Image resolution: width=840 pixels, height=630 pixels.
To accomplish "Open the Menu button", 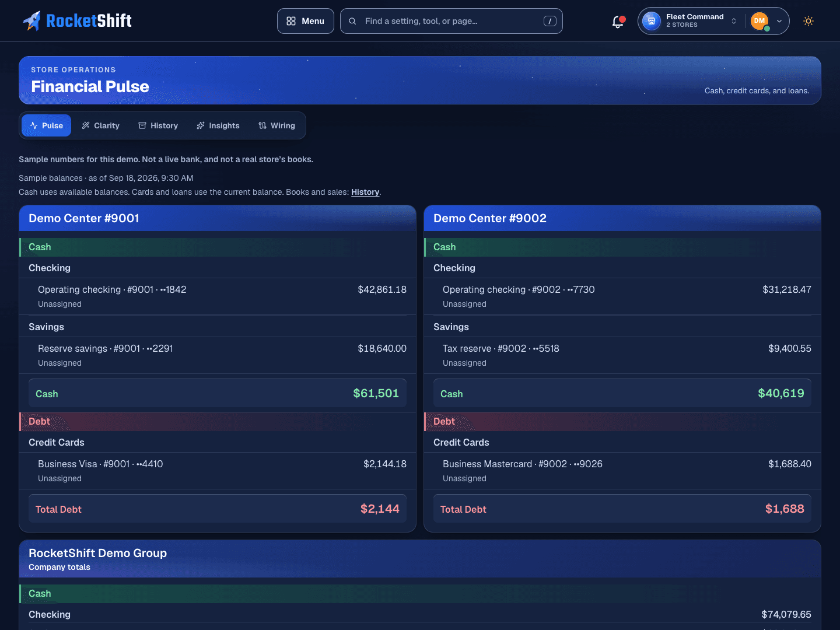I will point(306,21).
